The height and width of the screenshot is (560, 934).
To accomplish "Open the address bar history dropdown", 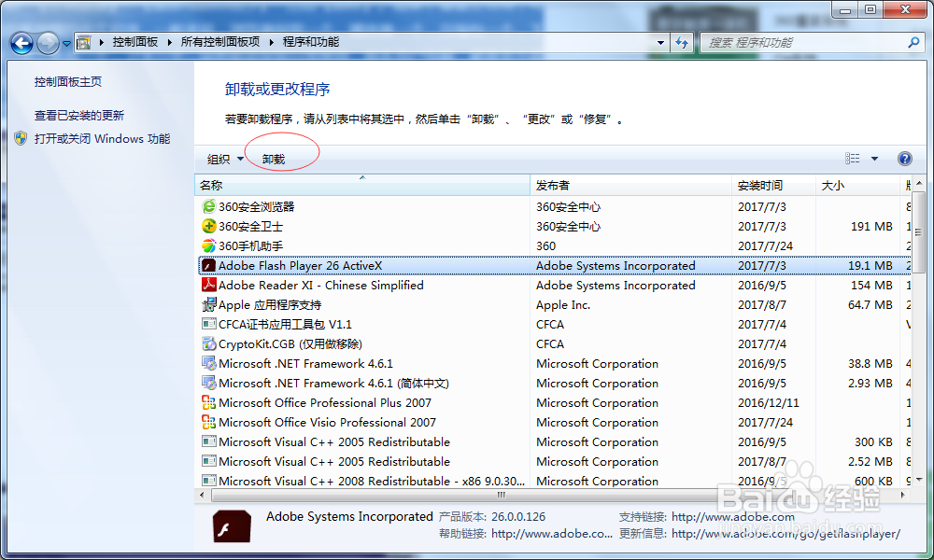I will pyautogui.click(x=660, y=43).
